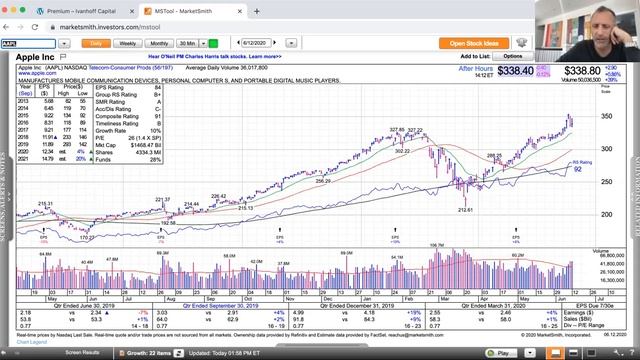Screen dimensions: 640x360
Task: Close the MSTool - MarketSmith tab
Action: click(x=240, y=11)
